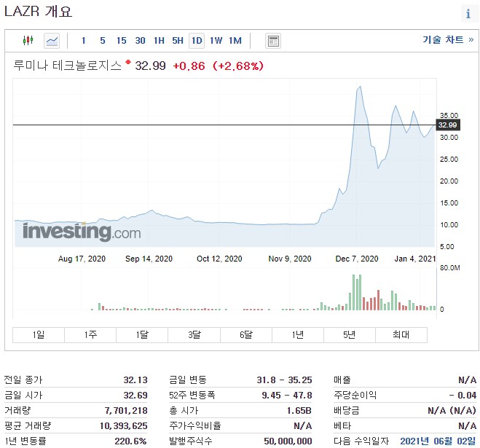Click the Nov 9, 2020 axis label
This screenshot has height=448, width=480.
click(290, 259)
